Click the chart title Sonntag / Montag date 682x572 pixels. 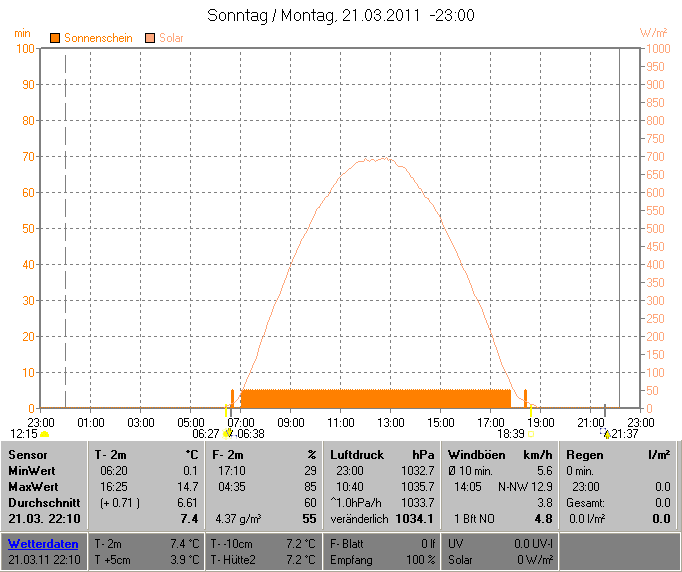click(340, 15)
